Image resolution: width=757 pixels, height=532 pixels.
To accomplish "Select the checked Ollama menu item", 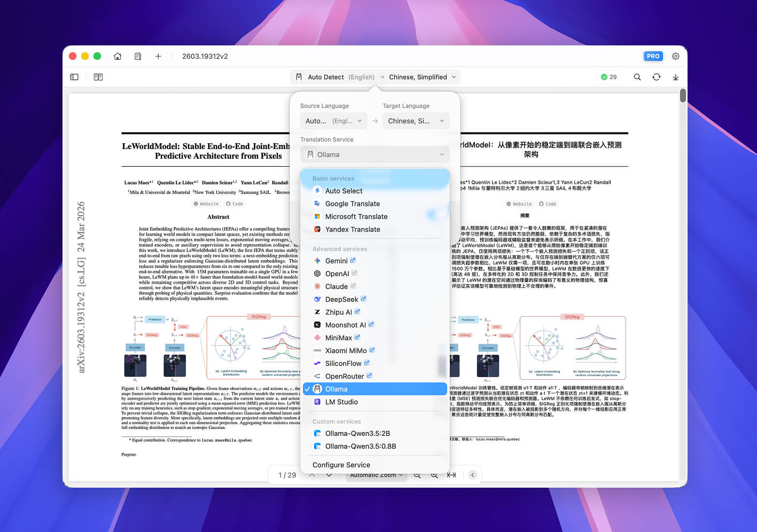I will coord(375,389).
